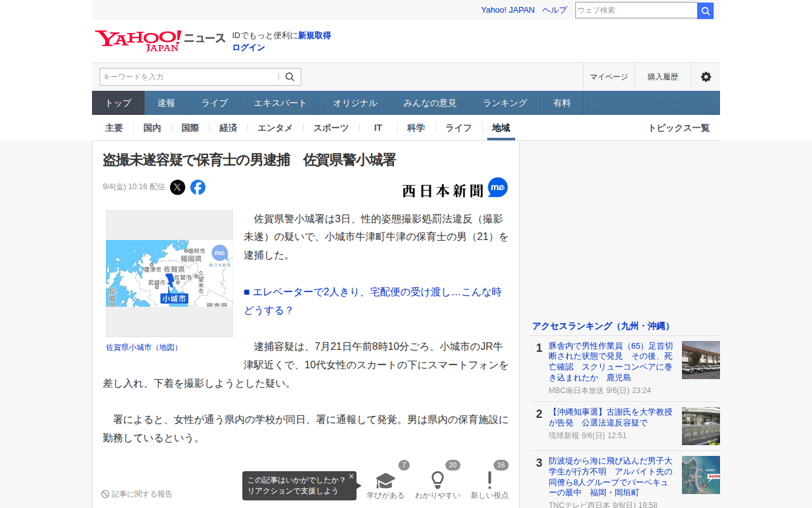Select the スポーツ category

331,128
